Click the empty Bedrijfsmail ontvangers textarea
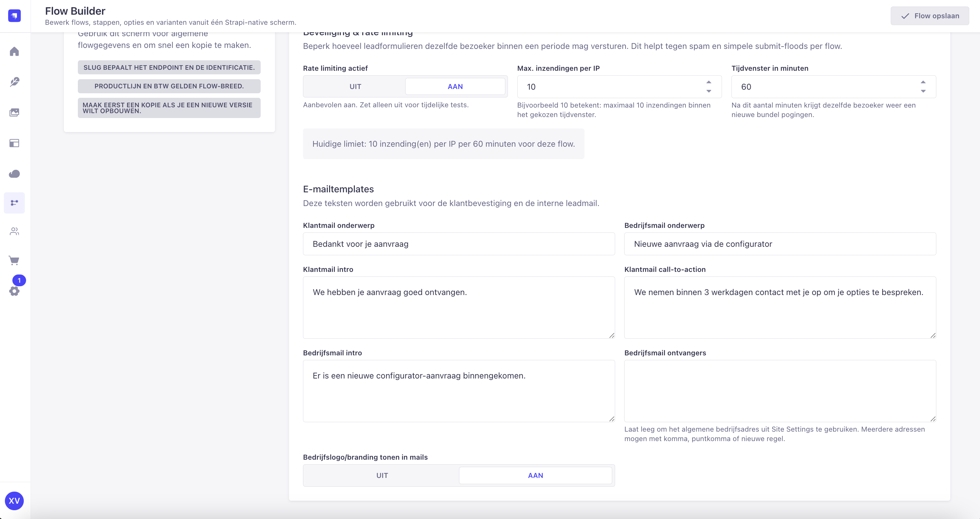Image resolution: width=980 pixels, height=519 pixels. 780,391
